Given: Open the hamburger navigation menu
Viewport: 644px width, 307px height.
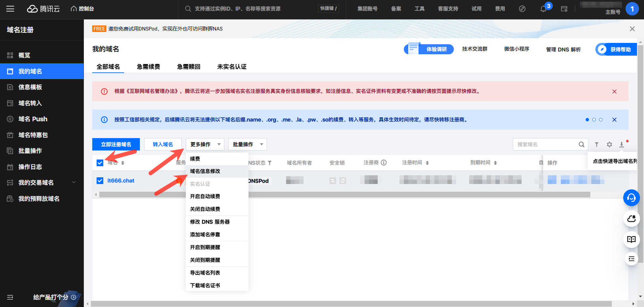Looking at the screenshot, I should (x=10, y=9).
